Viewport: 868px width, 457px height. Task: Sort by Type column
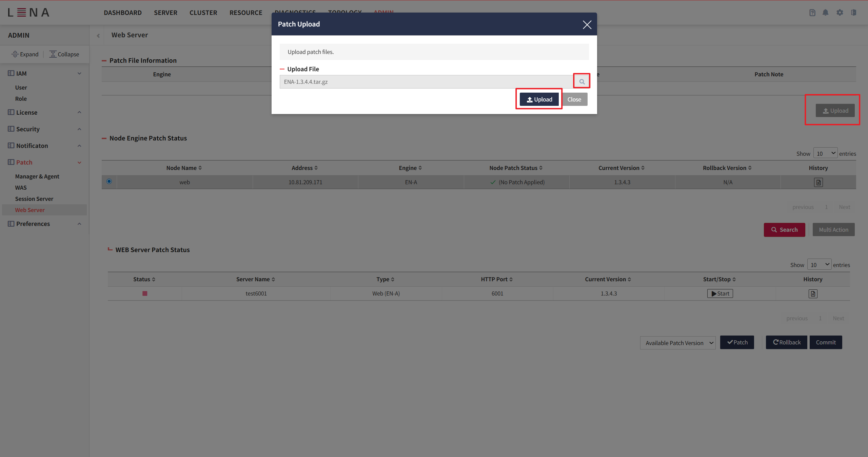point(386,279)
